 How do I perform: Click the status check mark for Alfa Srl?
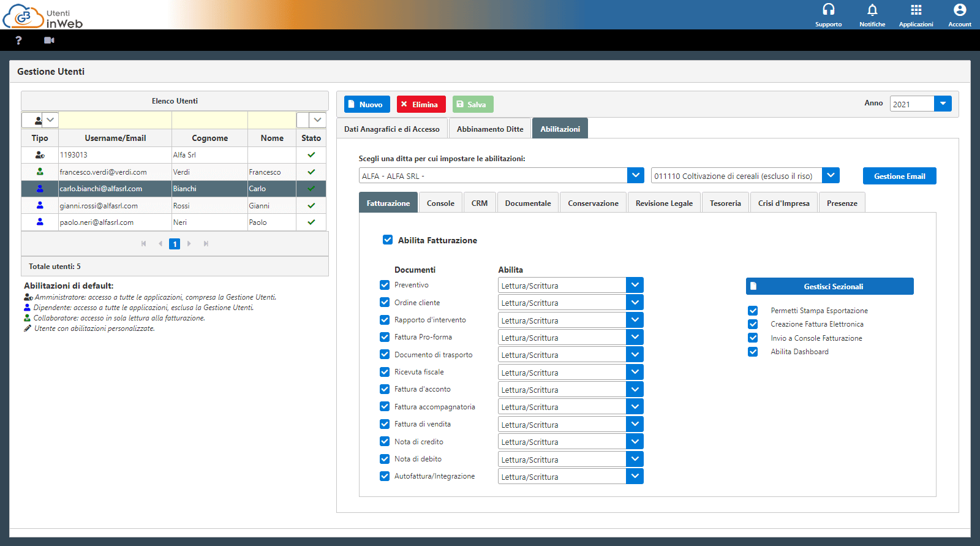tap(311, 155)
